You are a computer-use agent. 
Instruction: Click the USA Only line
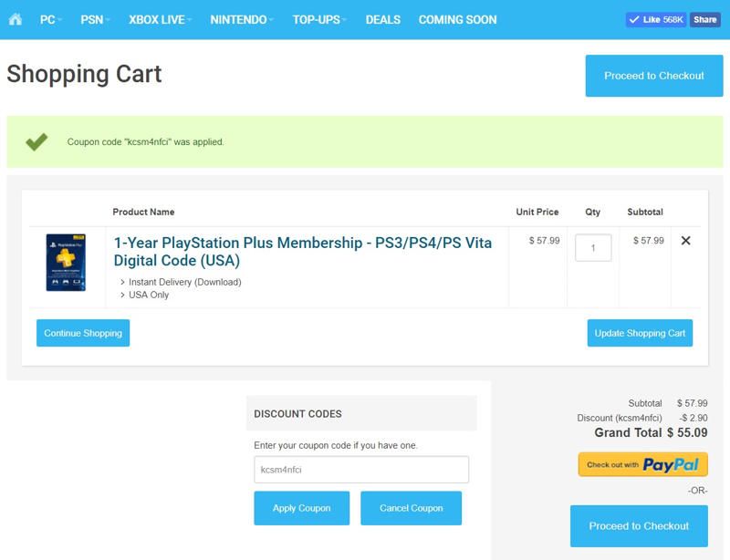coord(149,295)
